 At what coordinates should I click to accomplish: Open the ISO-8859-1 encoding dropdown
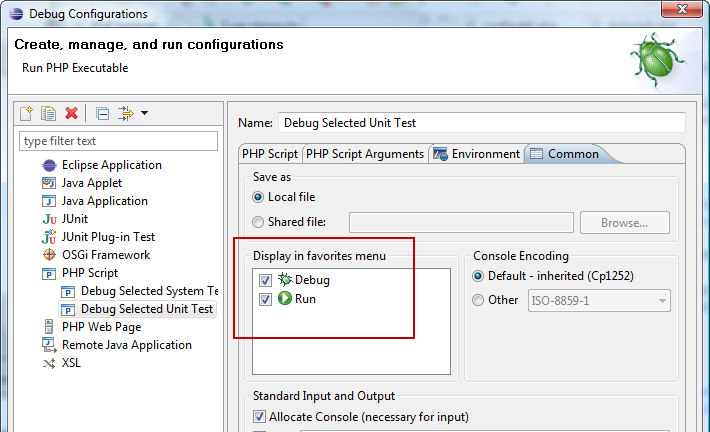(x=662, y=300)
